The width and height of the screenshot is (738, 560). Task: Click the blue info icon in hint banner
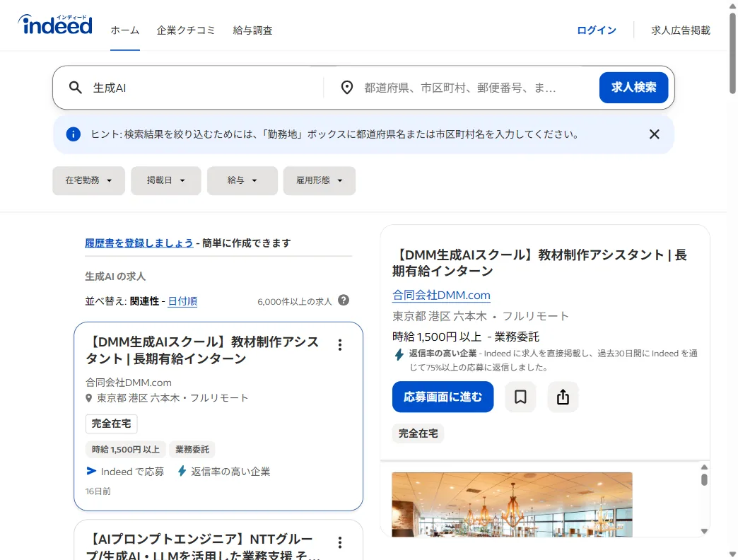point(73,134)
